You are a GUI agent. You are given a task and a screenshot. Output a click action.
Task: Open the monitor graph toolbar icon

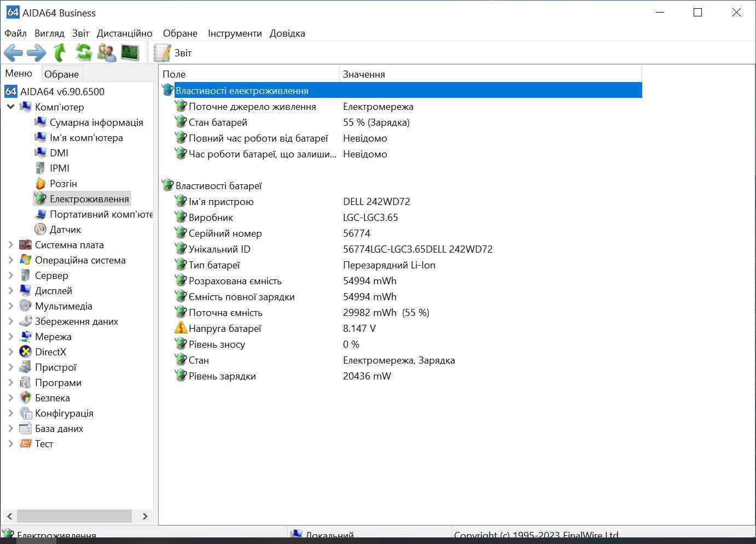(x=130, y=52)
